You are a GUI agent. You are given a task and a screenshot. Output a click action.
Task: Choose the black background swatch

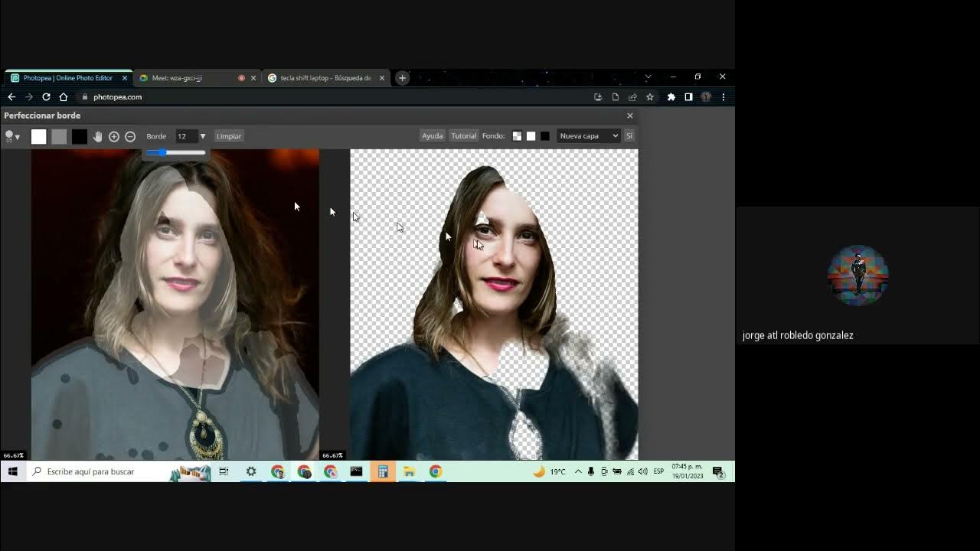(x=80, y=136)
